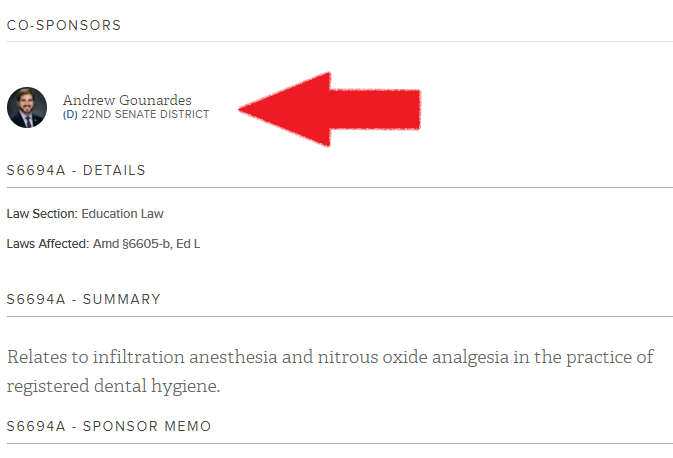
Task: Click the divider line beneath DETAILS heading
Action: click(340, 188)
